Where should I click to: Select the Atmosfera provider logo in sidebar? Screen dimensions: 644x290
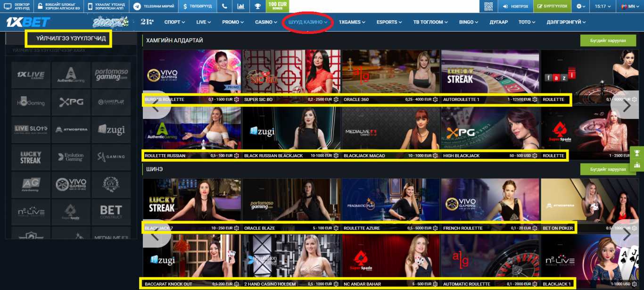pyautogui.click(x=71, y=129)
